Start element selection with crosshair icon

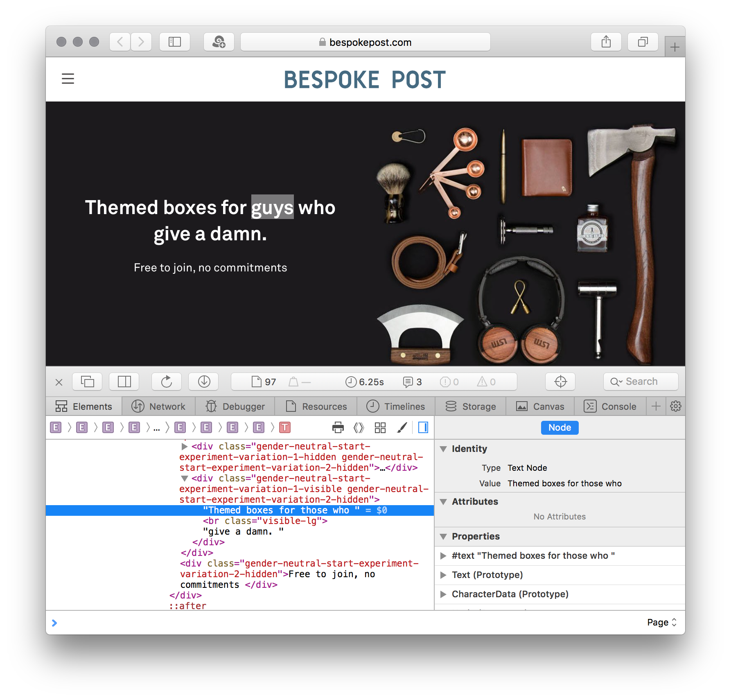(560, 382)
